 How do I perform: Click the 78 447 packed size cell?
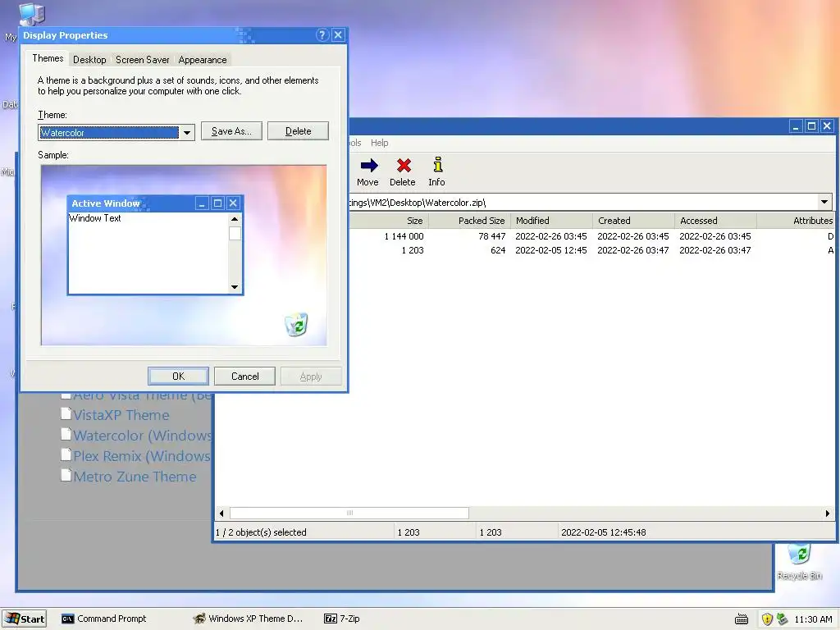(x=492, y=236)
